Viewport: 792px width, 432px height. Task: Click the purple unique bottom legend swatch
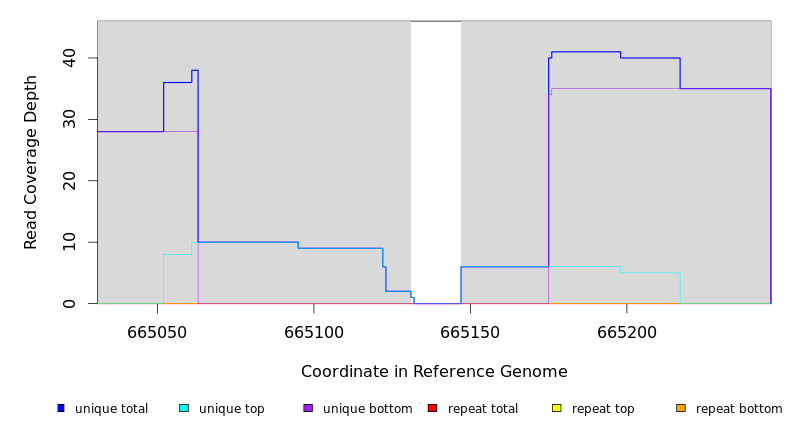point(308,408)
